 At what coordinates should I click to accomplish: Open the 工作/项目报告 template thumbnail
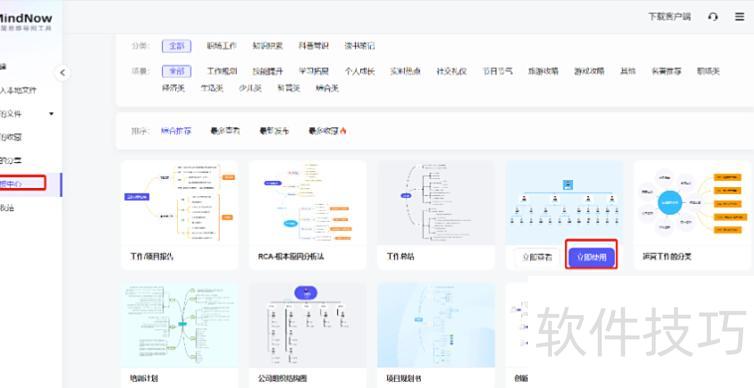coord(180,202)
